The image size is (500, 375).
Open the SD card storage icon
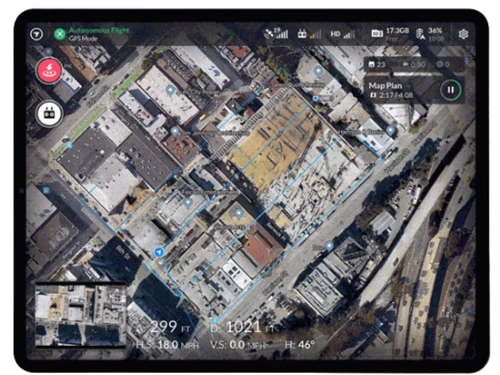(377, 34)
